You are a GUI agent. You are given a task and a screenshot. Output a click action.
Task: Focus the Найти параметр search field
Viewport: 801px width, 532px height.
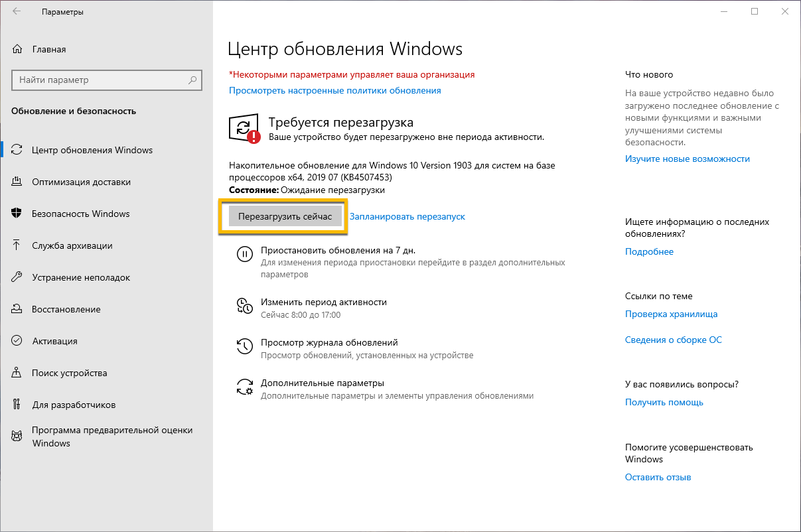point(100,80)
